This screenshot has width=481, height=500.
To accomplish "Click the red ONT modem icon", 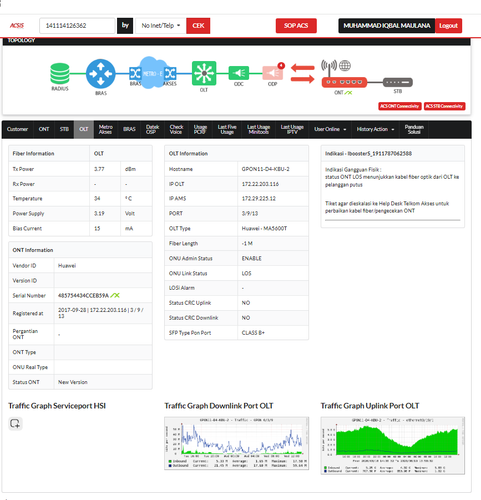I will 344,82.
